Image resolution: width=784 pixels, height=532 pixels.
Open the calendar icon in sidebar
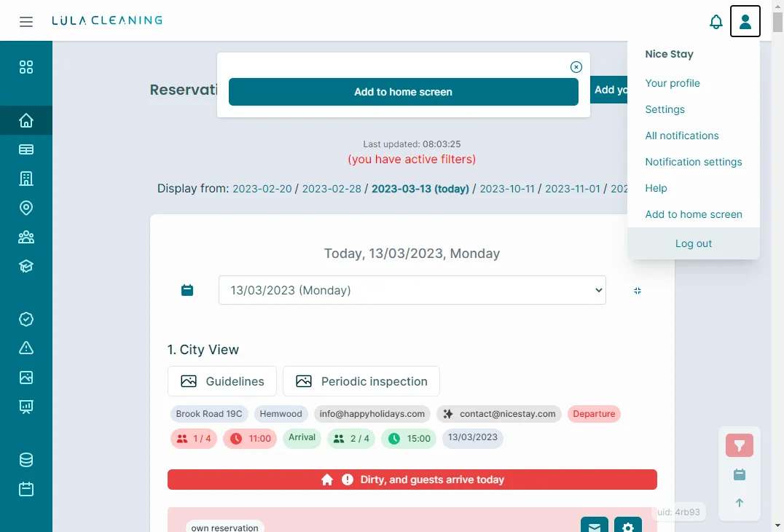coord(26,488)
